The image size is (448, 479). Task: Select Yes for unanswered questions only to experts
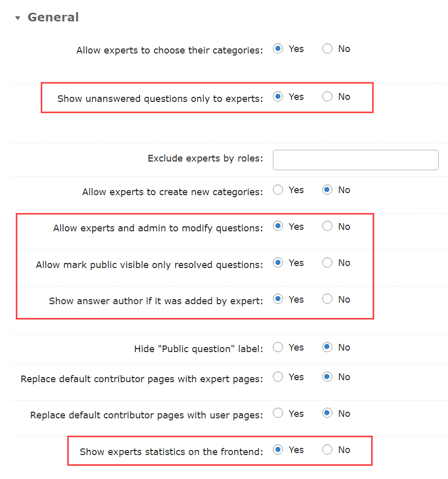pyautogui.click(x=278, y=96)
